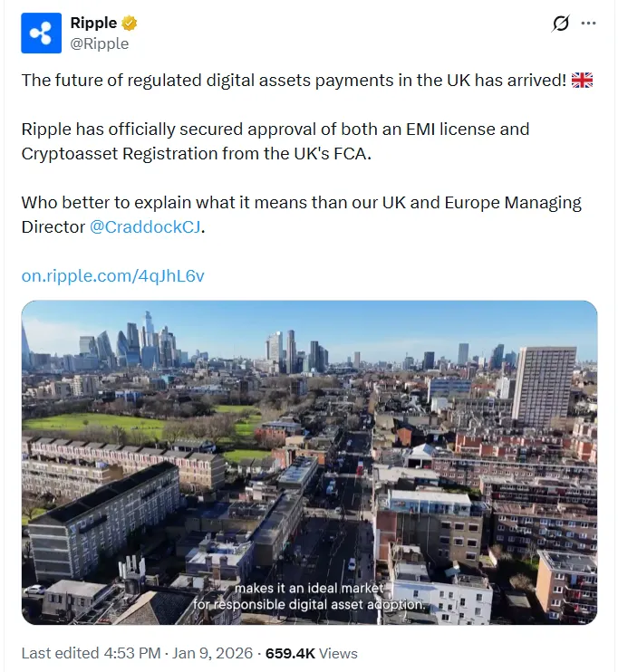Viewport: 618px width, 672px height.
Task: Click the tall tower block in video
Action: pos(543,385)
